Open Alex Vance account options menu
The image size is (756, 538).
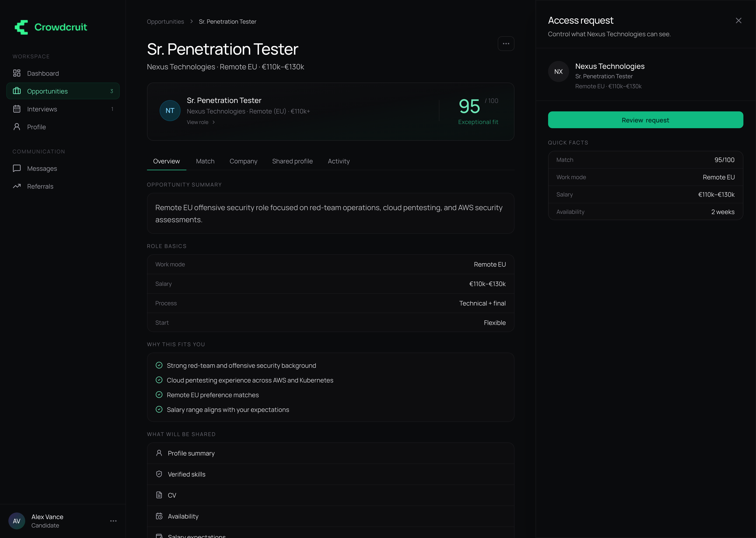point(114,521)
